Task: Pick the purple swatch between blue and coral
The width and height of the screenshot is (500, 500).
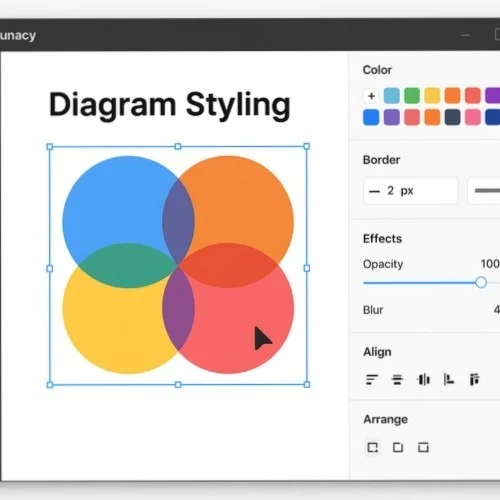Action: (392, 117)
